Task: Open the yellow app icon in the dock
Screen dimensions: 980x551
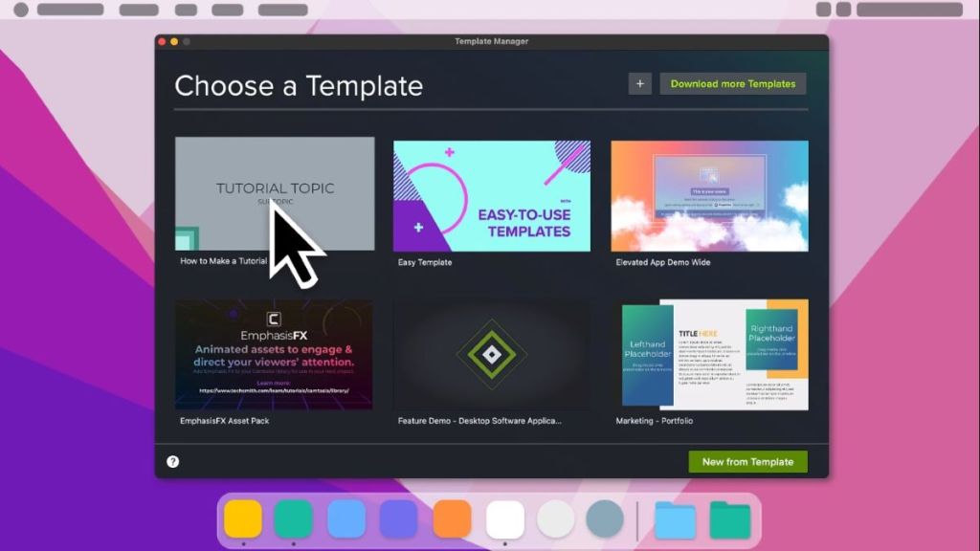Action: [x=243, y=518]
